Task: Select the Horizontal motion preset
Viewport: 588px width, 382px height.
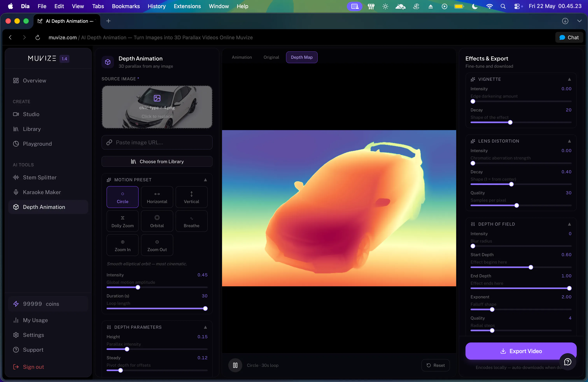Action: click(157, 197)
